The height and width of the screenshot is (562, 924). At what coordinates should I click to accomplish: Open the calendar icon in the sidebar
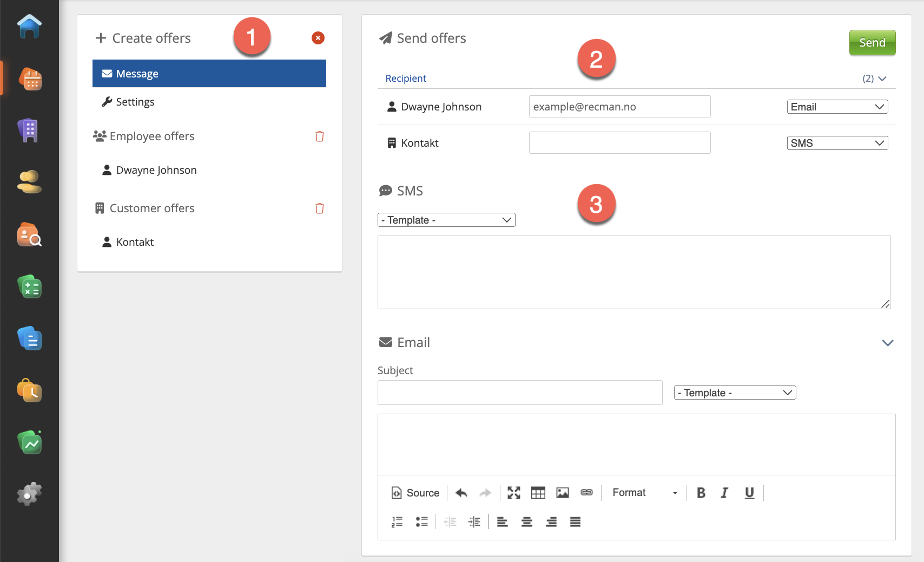coord(30,79)
